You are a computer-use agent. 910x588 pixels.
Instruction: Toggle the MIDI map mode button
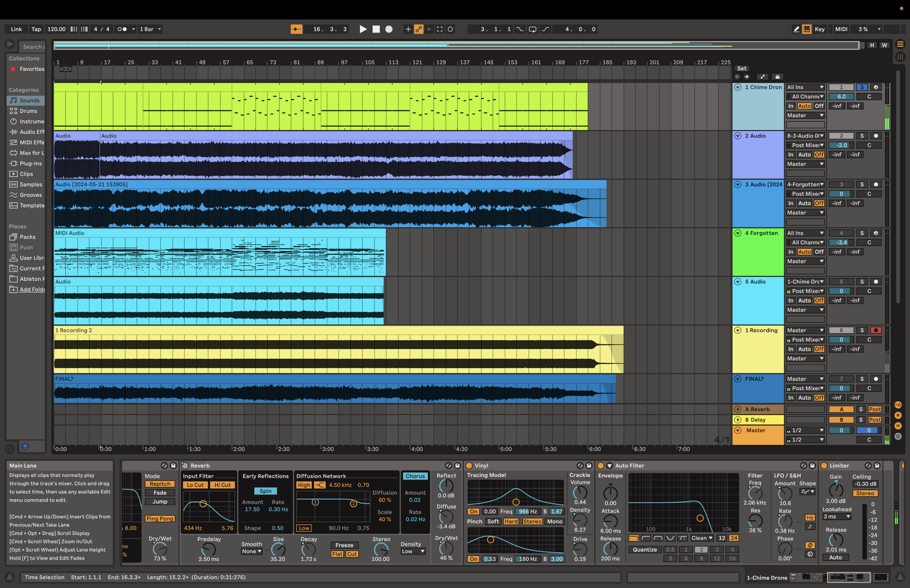tap(841, 29)
